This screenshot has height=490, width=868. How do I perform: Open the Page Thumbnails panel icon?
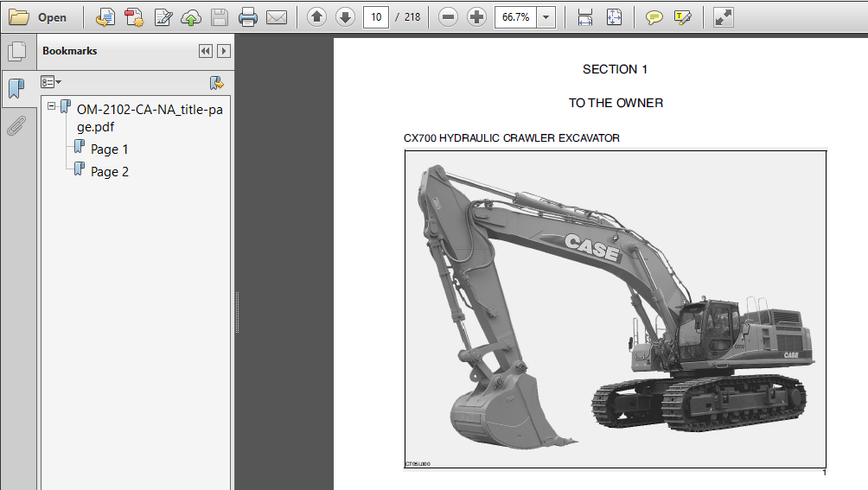pos(17,52)
